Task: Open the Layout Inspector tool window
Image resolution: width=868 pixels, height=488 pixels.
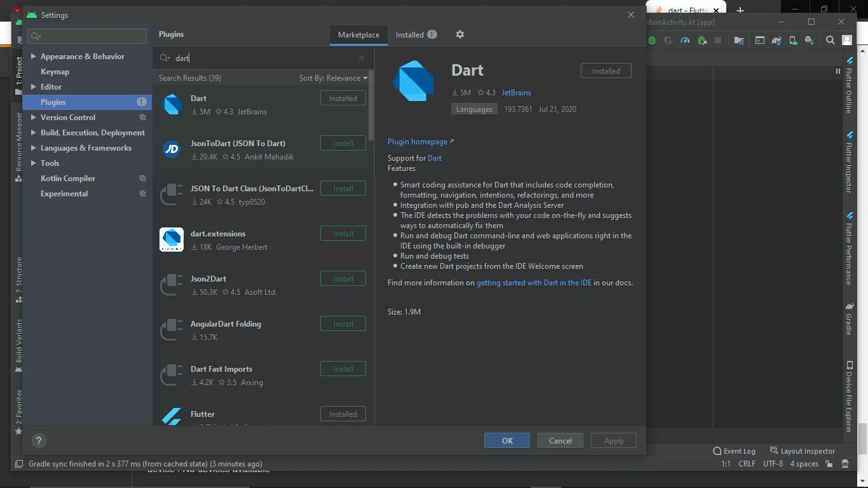Action: pos(803,451)
